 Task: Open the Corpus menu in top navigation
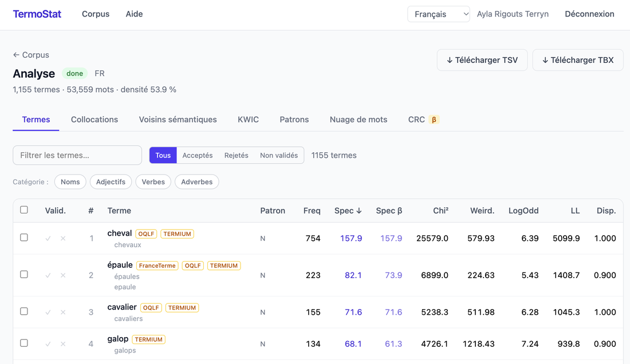[x=96, y=14]
